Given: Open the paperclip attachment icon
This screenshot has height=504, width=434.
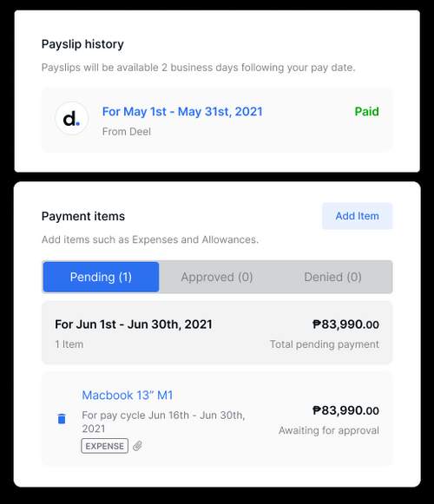Looking at the screenshot, I should click(x=138, y=446).
